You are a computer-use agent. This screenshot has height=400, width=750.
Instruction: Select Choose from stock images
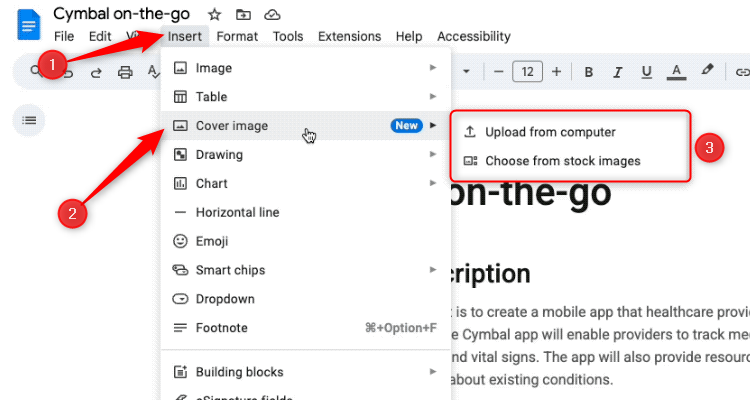point(562,160)
